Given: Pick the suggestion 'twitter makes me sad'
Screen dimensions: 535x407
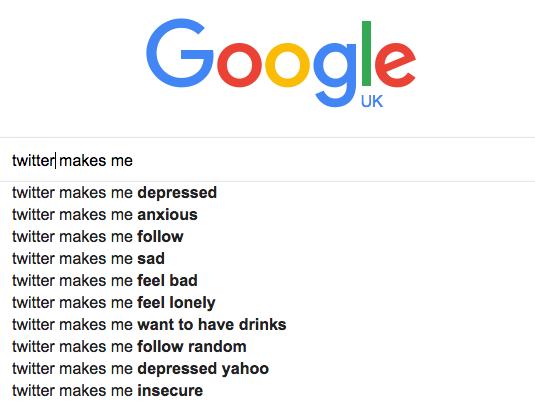Looking at the screenshot, I should click(268, 259).
